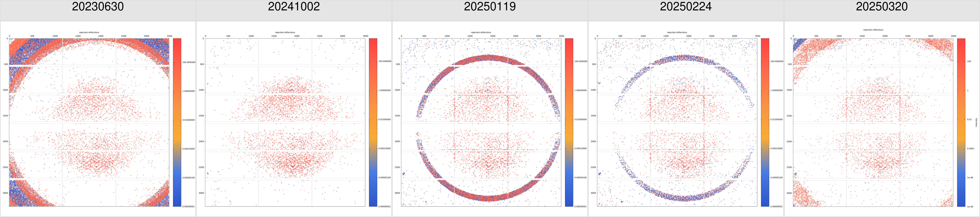Select the 20250224 panel header
980x217 pixels.
coord(686,10)
